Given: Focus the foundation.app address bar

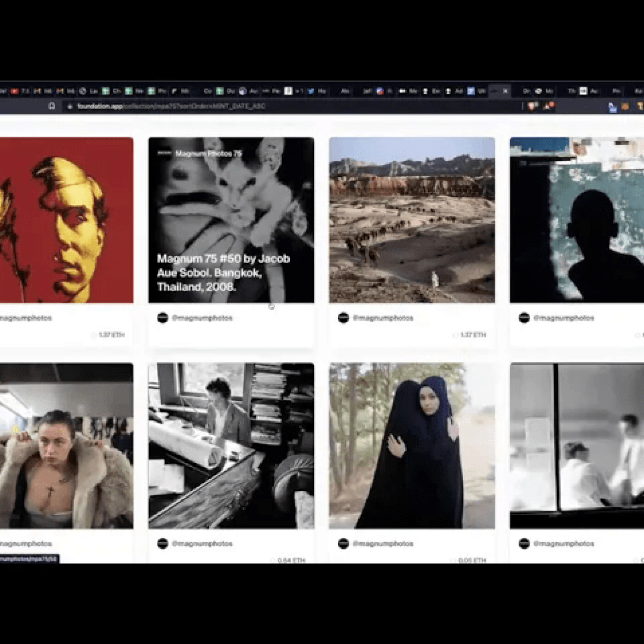Looking at the screenshot, I should pos(294,106).
